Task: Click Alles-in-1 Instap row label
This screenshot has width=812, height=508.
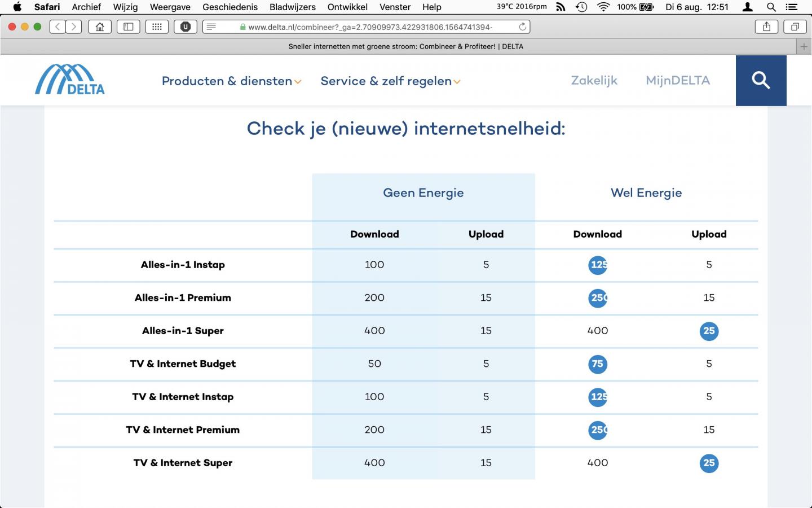Action: (183, 265)
